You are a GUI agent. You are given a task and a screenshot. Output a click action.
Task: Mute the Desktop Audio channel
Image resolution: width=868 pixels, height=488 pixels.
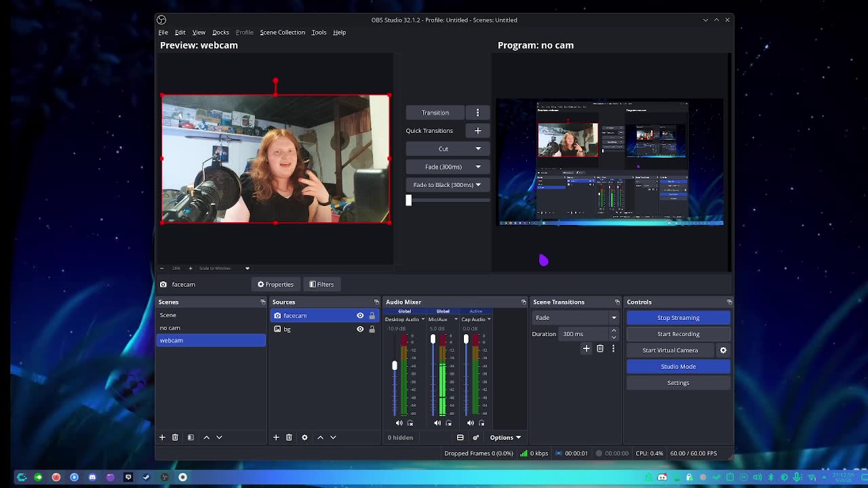399,423
